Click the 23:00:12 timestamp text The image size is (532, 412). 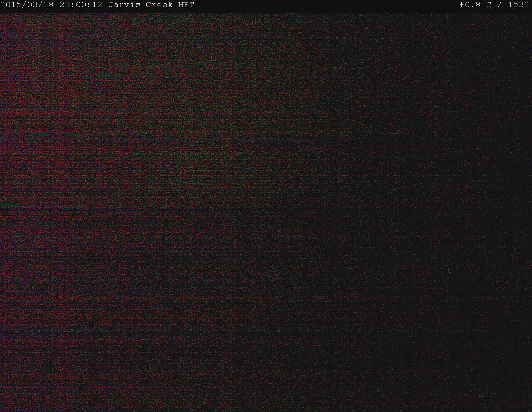[81, 5]
